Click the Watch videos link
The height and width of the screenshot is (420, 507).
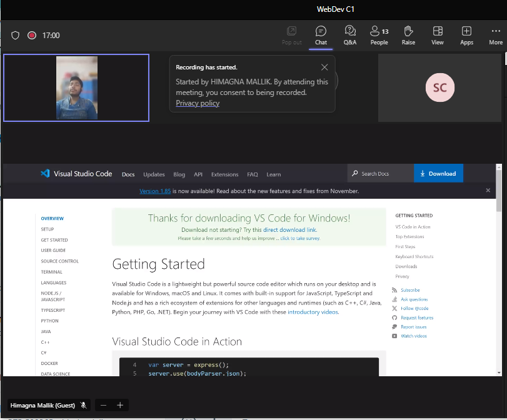click(x=414, y=336)
